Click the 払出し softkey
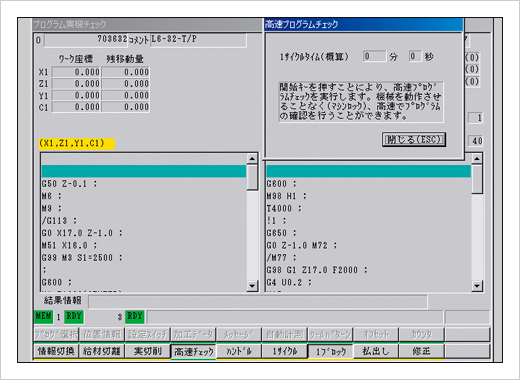The image size is (520, 380). (x=376, y=351)
